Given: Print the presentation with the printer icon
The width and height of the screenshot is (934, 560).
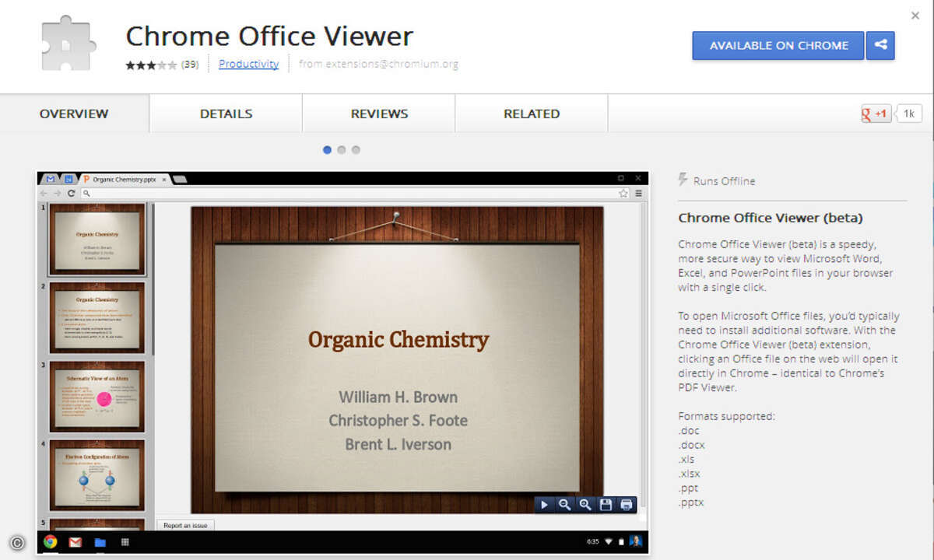Looking at the screenshot, I should point(627,505).
